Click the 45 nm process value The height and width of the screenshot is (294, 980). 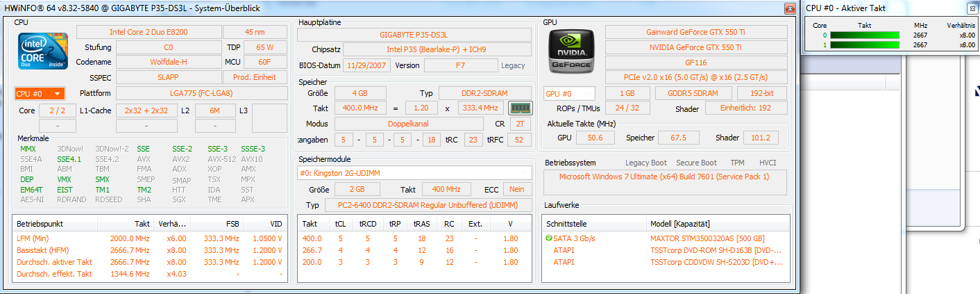(255, 32)
